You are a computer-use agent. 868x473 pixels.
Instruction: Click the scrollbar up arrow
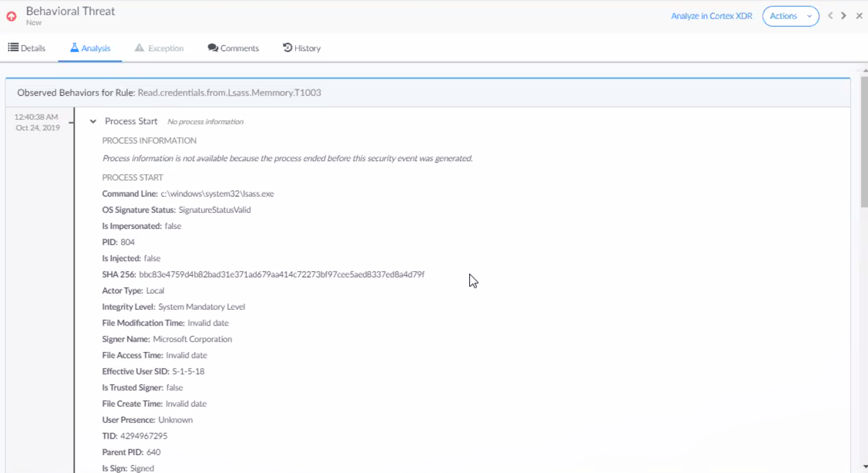pyautogui.click(x=865, y=70)
